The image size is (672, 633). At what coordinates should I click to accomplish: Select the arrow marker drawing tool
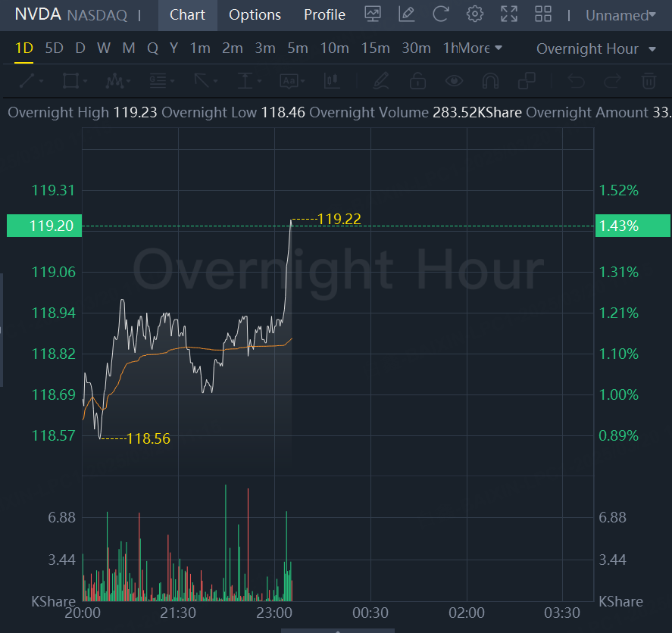tap(202, 80)
